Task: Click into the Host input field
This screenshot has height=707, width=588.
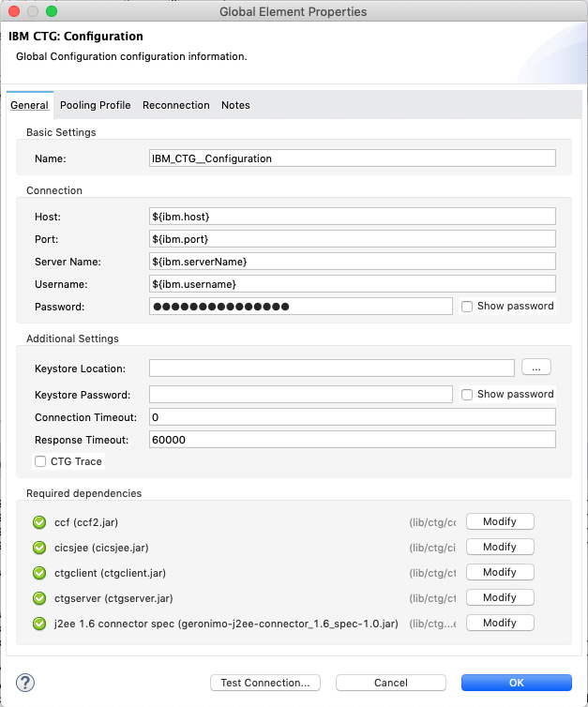Action: click(352, 217)
